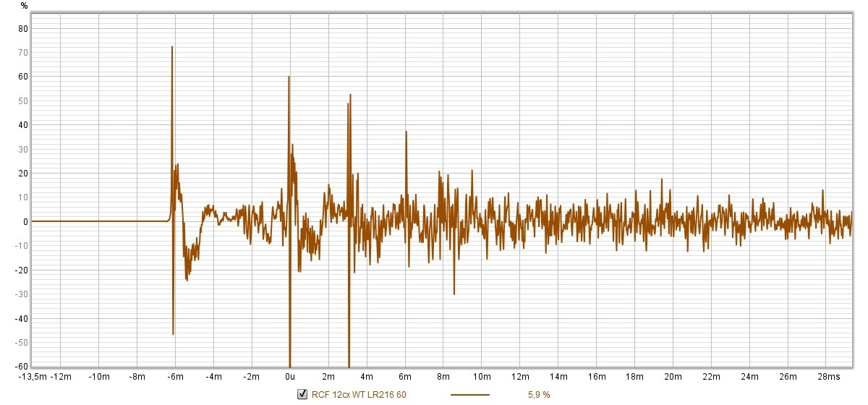Click the 5,9 % value readout

pos(539,395)
